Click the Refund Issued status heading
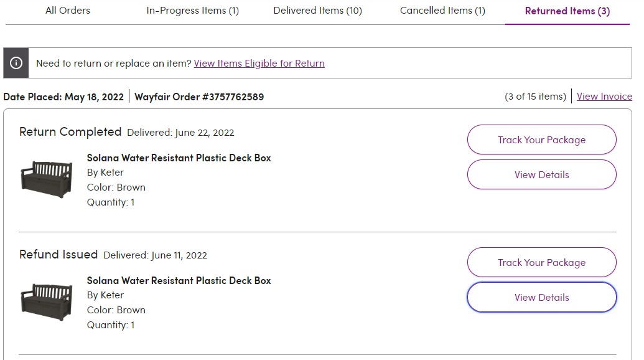The image size is (644, 360). tap(58, 254)
